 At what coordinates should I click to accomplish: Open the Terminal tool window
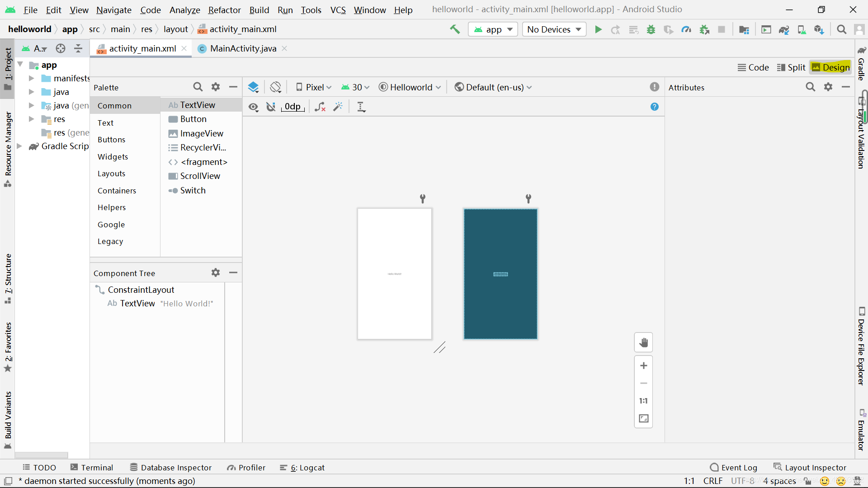tap(92, 468)
